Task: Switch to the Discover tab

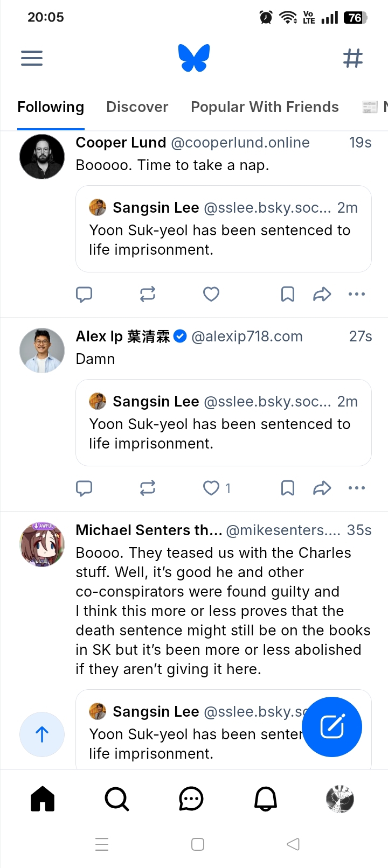Action: coord(137,107)
